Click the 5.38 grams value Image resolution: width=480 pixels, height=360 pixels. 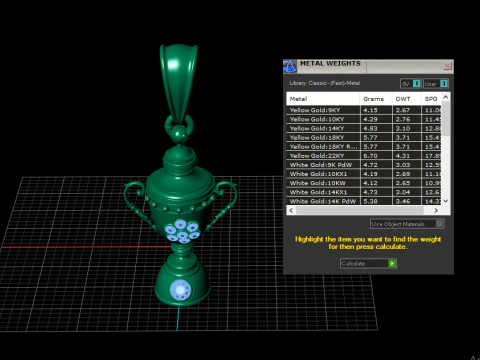pyautogui.click(x=370, y=201)
